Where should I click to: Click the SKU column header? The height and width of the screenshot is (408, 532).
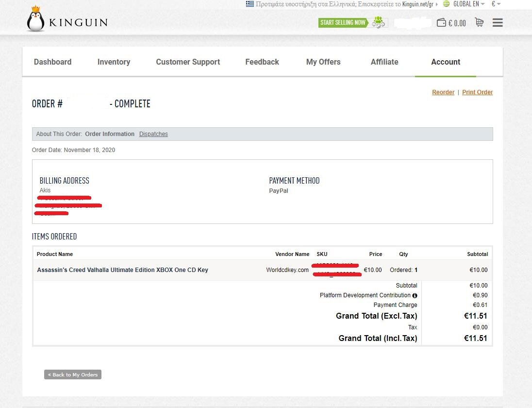point(322,254)
